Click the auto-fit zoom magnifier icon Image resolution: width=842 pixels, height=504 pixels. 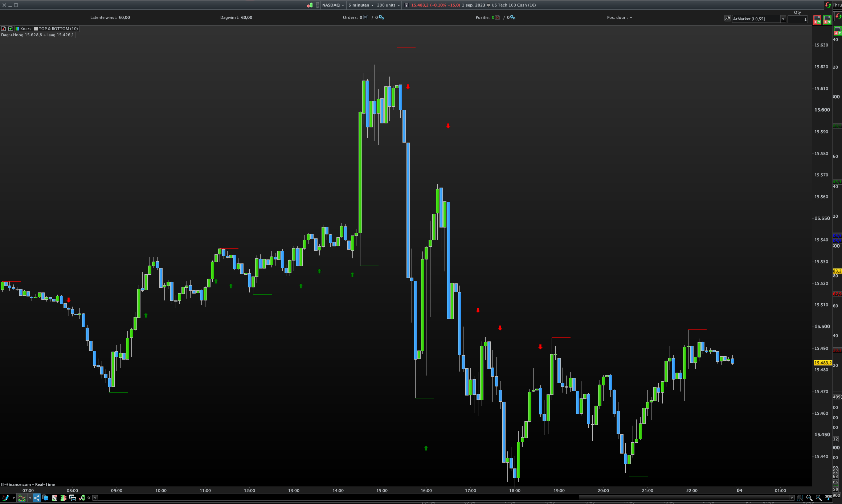point(800,498)
